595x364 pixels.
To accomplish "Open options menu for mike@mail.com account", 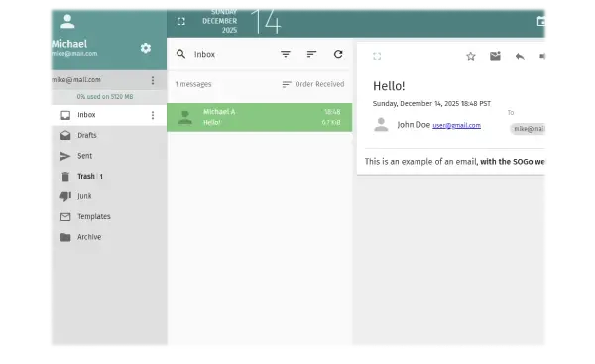I will pyautogui.click(x=153, y=80).
